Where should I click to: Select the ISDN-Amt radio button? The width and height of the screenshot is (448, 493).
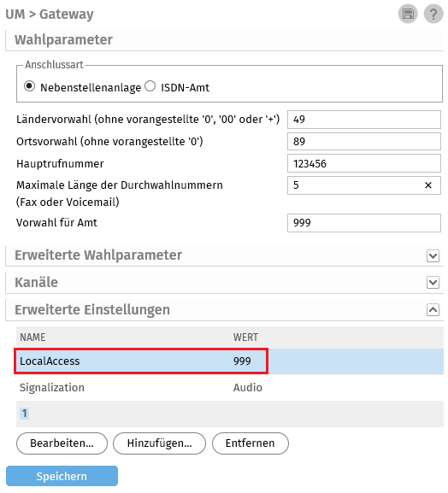(x=150, y=86)
